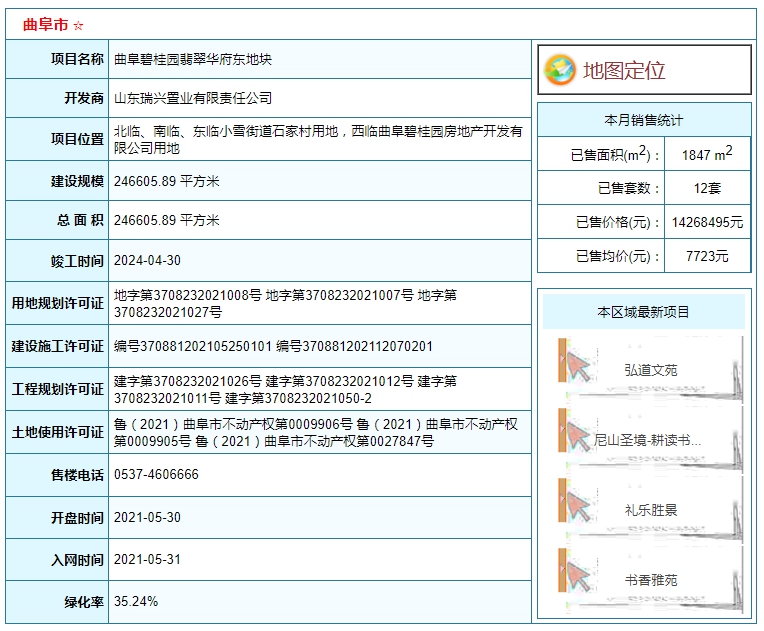Click network entry date 2021-05-31
The height and width of the screenshot is (631, 764).
(x=147, y=559)
